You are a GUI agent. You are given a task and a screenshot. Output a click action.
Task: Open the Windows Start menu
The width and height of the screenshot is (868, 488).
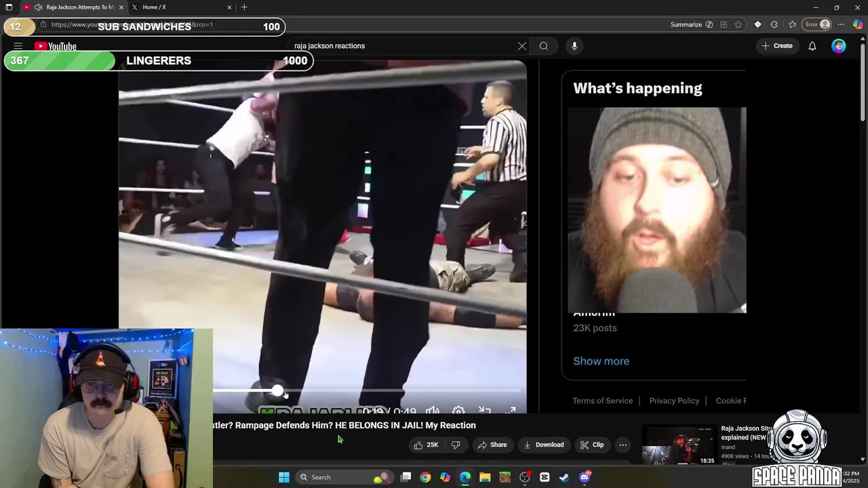(x=284, y=477)
